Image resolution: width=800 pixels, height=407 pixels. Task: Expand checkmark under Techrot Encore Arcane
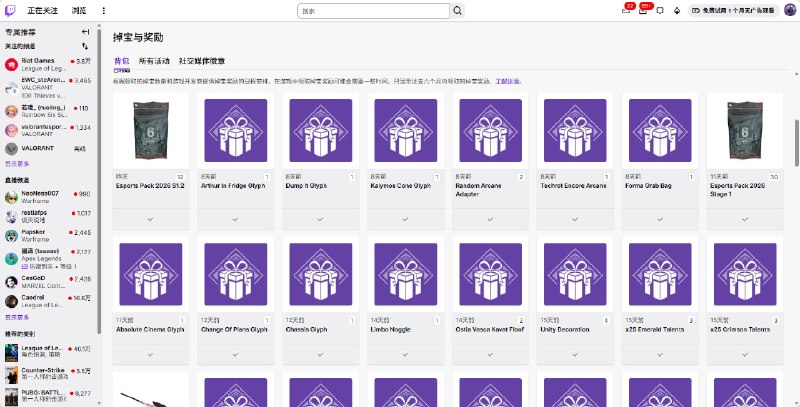click(575, 219)
